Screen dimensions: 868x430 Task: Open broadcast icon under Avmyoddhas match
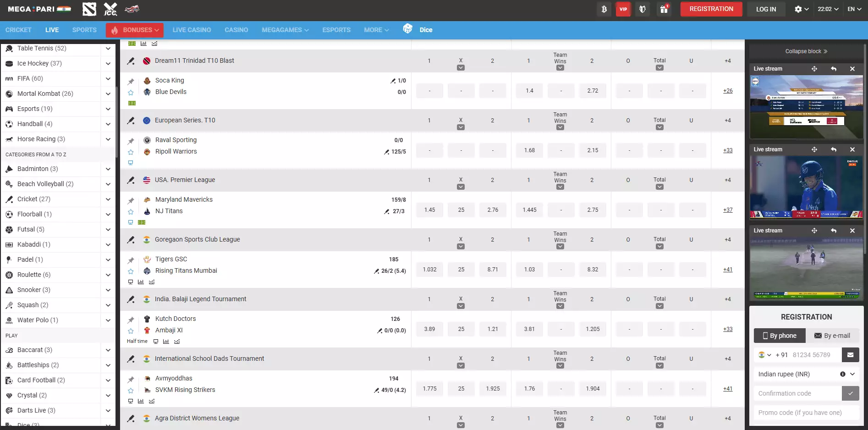coord(131,401)
